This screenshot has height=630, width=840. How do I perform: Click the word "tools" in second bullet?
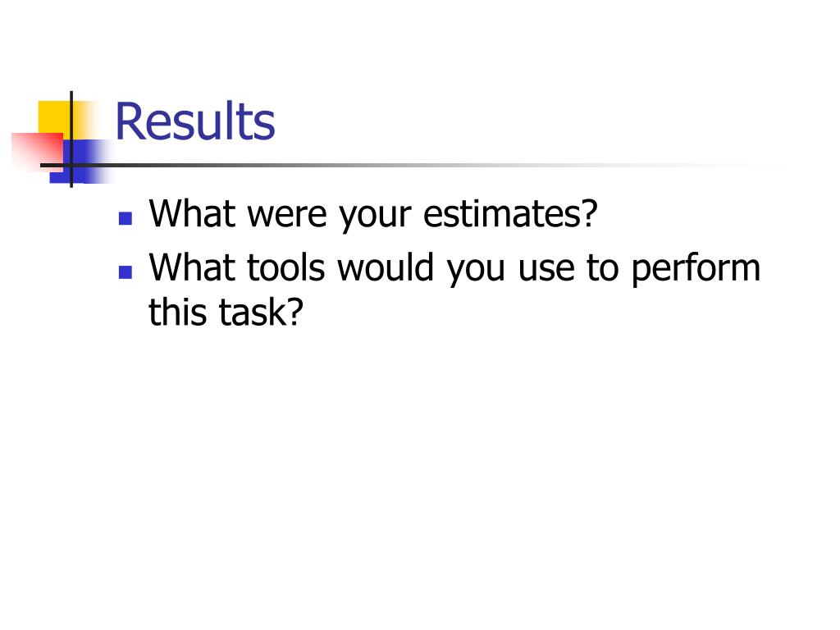pos(285,267)
